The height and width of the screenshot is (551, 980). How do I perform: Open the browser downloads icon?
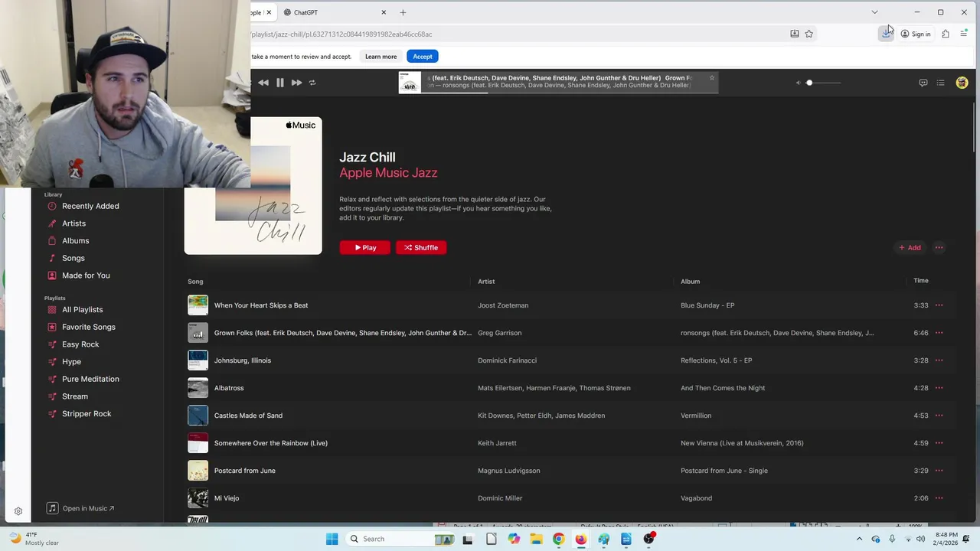click(x=886, y=34)
